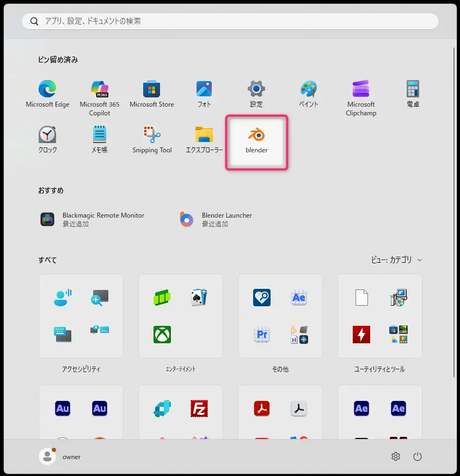Viewport: 460px width, 476px height.
Task: Launch the pinned blender app
Action: 256,142
